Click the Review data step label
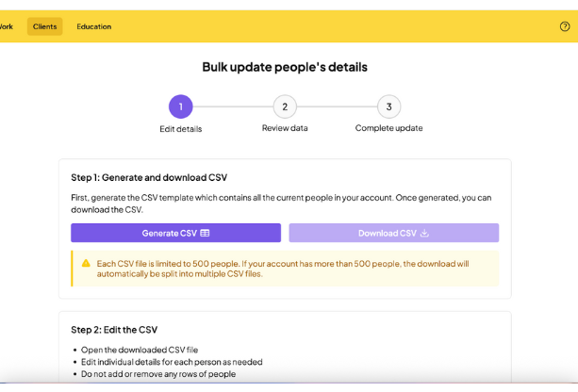Screen dimensions: 578x392 pos(285,128)
